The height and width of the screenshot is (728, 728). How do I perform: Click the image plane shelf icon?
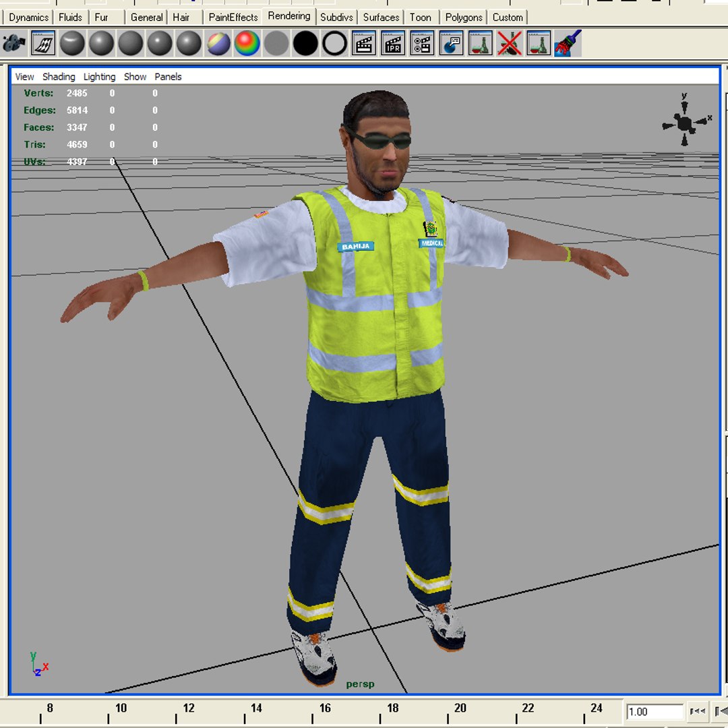[43, 44]
